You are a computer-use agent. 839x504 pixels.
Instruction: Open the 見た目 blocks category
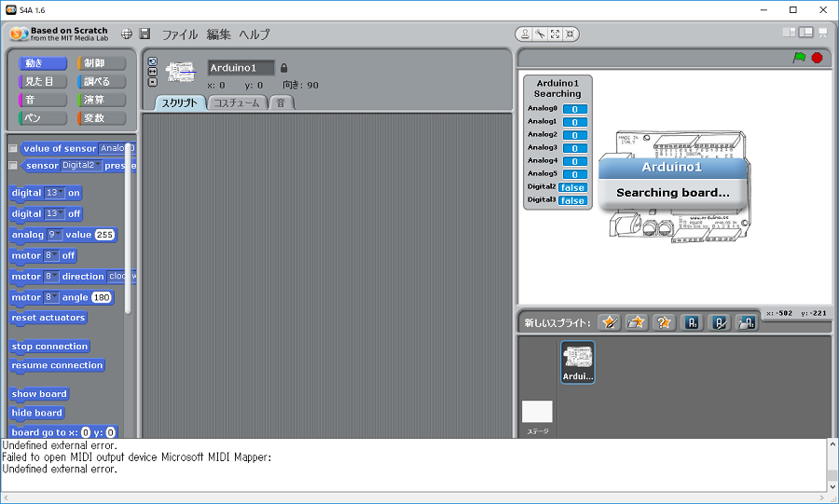click(43, 81)
